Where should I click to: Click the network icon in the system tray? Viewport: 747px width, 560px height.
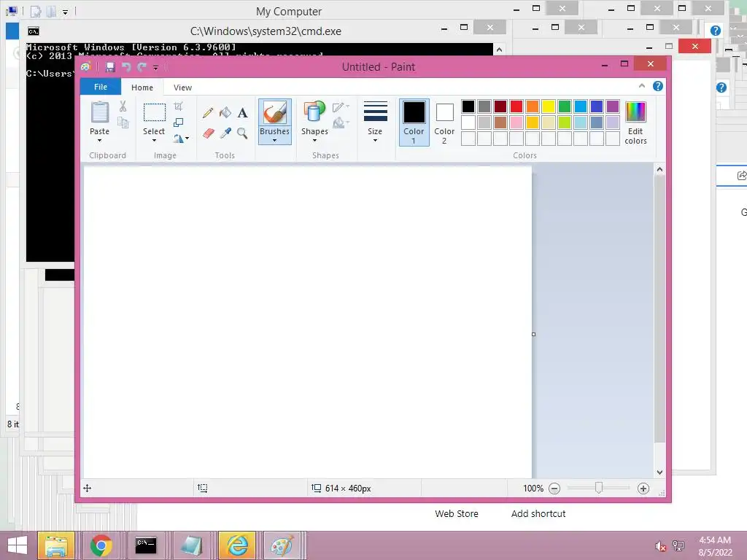(678, 546)
